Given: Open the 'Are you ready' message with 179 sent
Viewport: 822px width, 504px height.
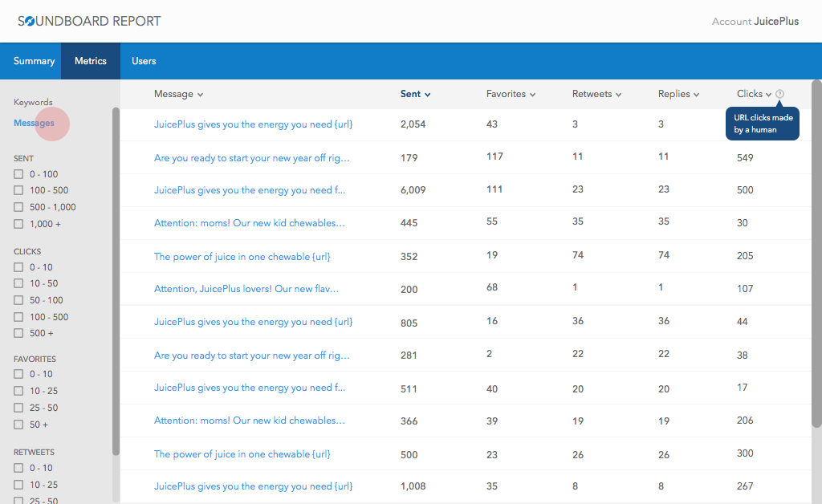Looking at the screenshot, I should point(251,157).
